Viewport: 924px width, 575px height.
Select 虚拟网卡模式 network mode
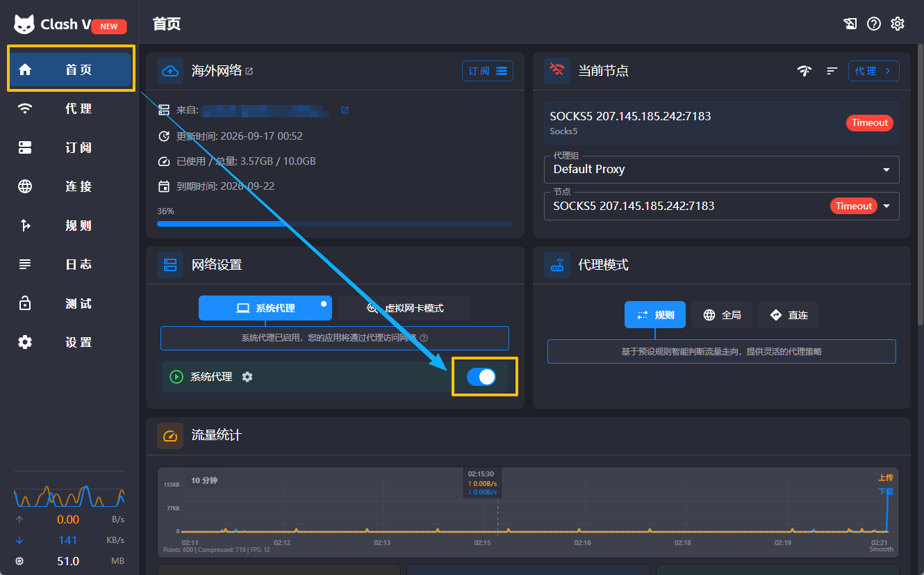point(405,308)
